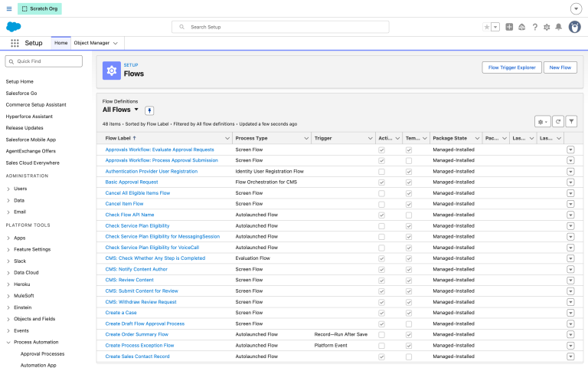The image size is (588, 368).
Task: Toggle Template checkbox for Create Draft Flow Approval Process
Action: pos(409,324)
